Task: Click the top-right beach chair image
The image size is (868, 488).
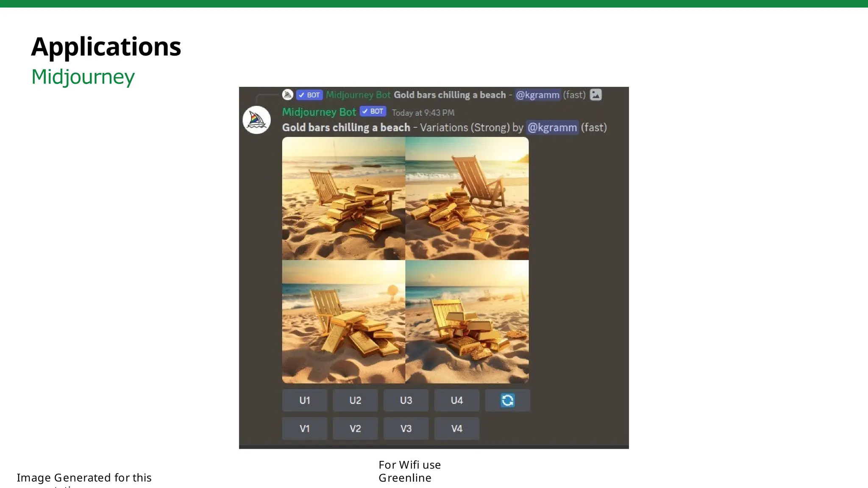Action: coord(467,198)
